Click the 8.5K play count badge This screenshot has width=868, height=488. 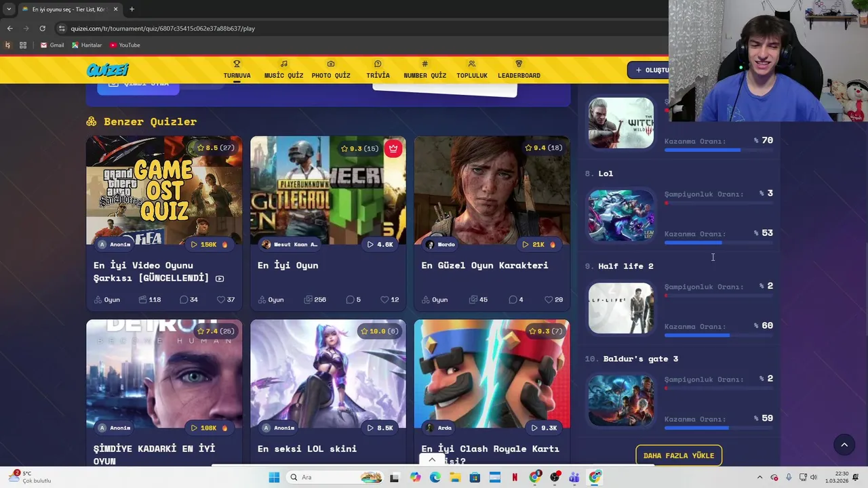point(380,428)
